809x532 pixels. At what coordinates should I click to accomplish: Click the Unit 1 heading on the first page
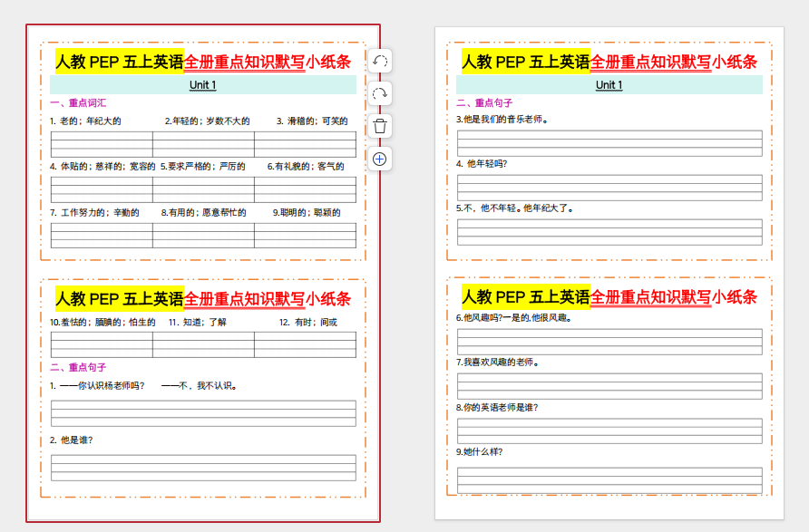click(x=202, y=85)
